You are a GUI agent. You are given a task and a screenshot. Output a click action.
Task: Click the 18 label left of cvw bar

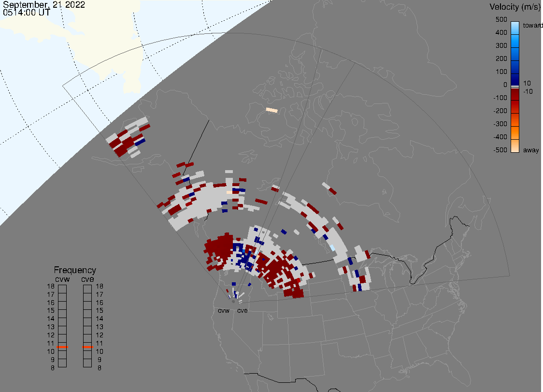pos(51,286)
